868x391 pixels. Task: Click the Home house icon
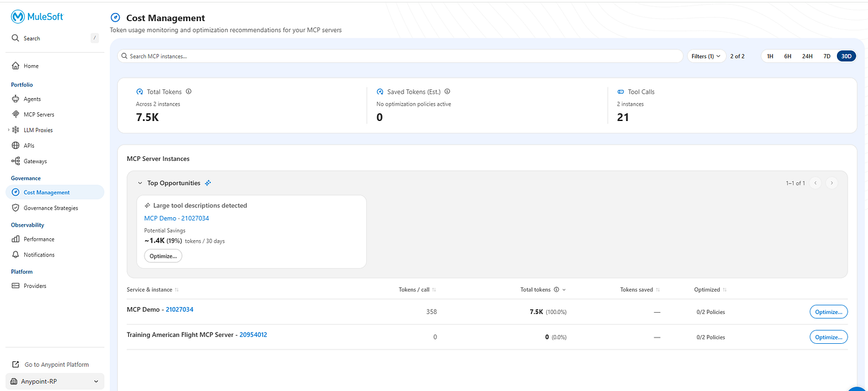[16, 66]
